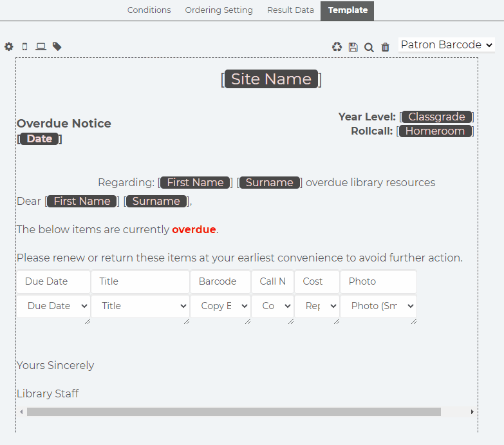Click 'overdue library resources' text
Image resolution: width=504 pixels, height=445 pixels.
[370, 183]
